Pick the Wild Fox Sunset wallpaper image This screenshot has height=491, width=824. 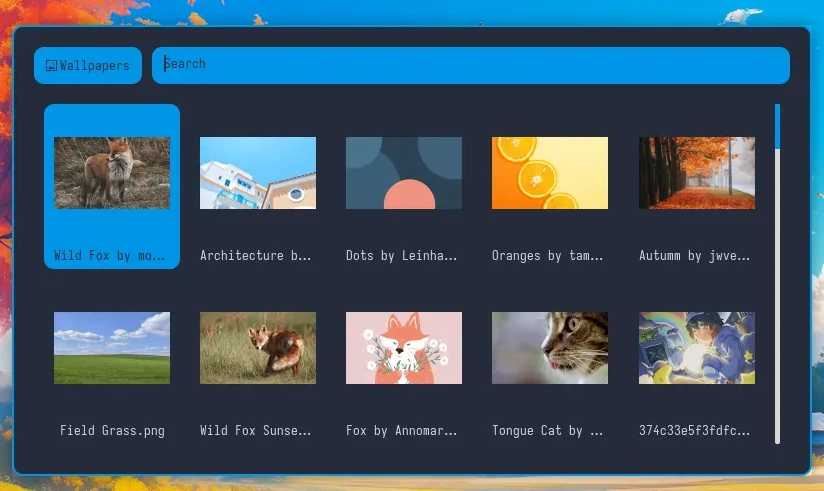point(258,348)
